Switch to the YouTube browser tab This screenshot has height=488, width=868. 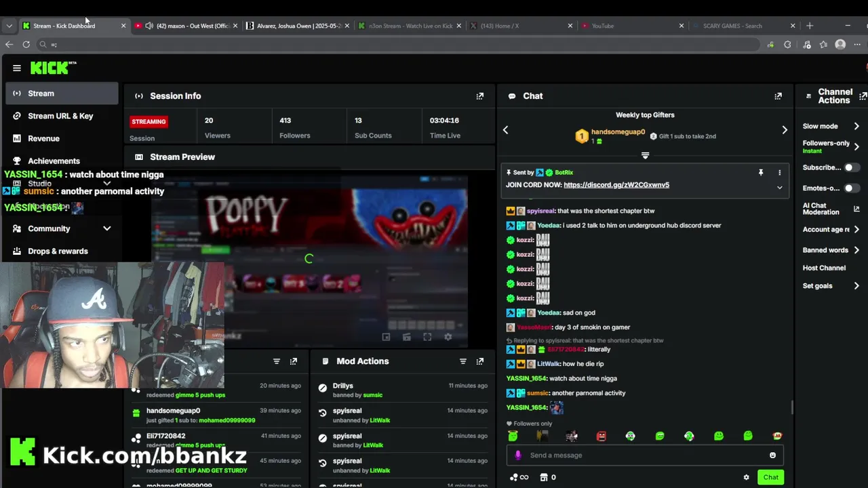point(632,26)
